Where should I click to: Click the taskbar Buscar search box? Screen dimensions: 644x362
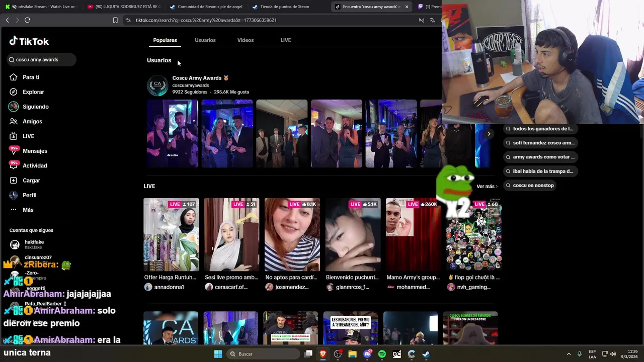coord(263,354)
